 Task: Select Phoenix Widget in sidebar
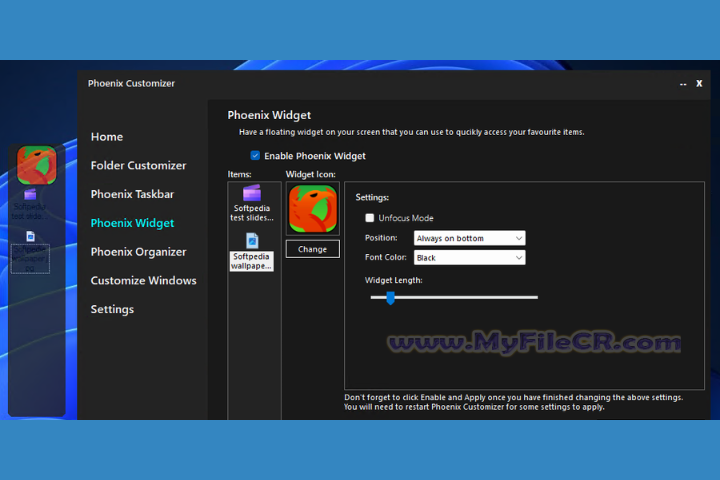coord(132,223)
